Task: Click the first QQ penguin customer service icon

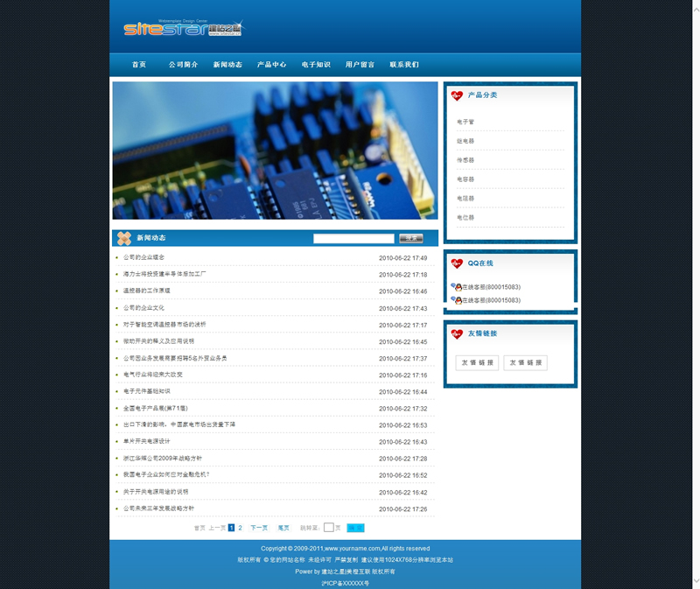Action: coord(456,287)
